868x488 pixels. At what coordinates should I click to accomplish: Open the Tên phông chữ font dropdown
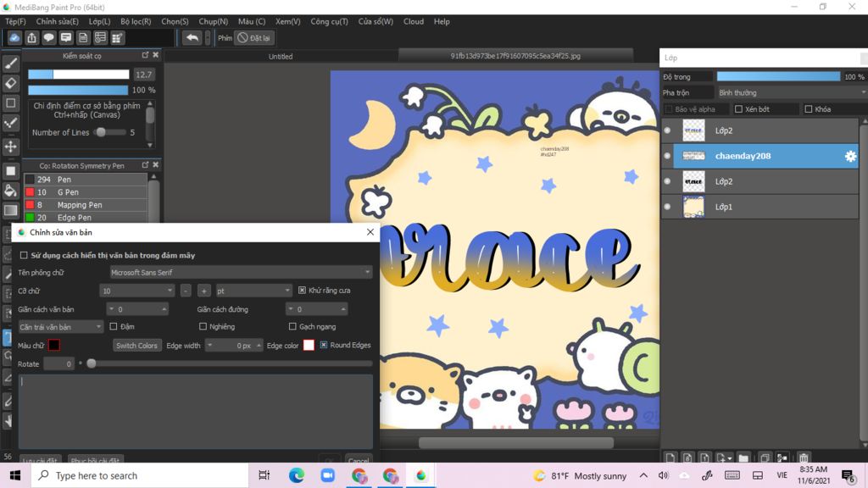[x=241, y=272]
